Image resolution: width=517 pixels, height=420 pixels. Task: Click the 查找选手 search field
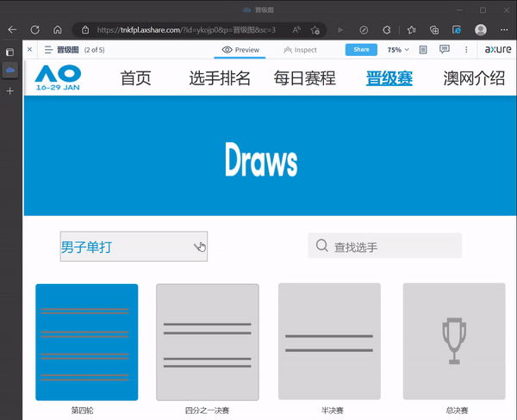pyautogui.click(x=384, y=246)
